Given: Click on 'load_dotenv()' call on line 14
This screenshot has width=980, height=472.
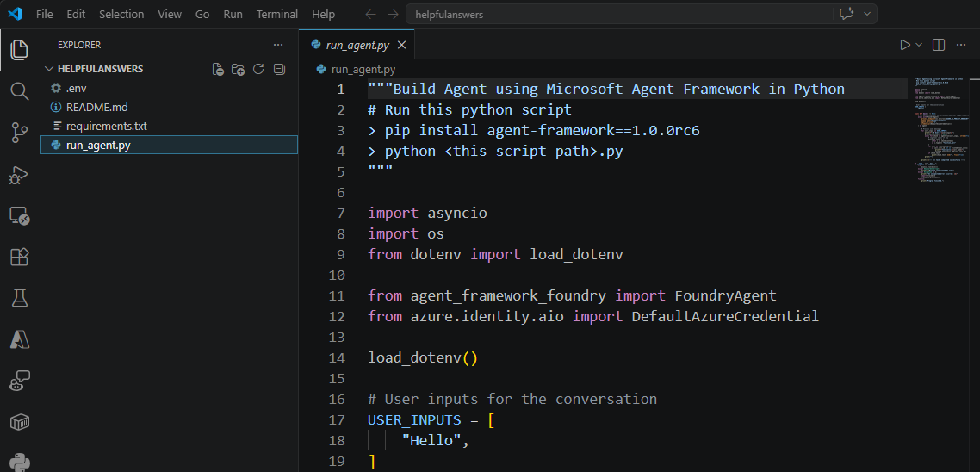Looking at the screenshot, I should 423,358.
